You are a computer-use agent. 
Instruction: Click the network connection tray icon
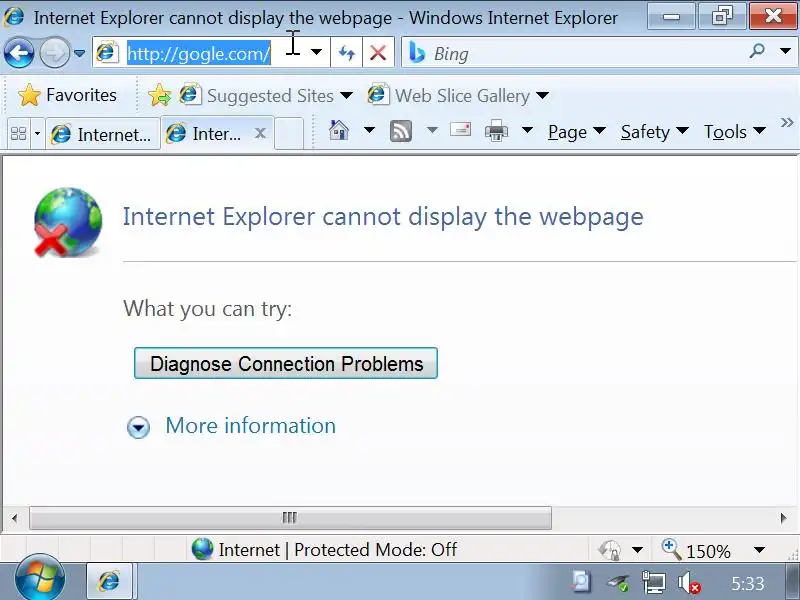(x=654, y=583)
